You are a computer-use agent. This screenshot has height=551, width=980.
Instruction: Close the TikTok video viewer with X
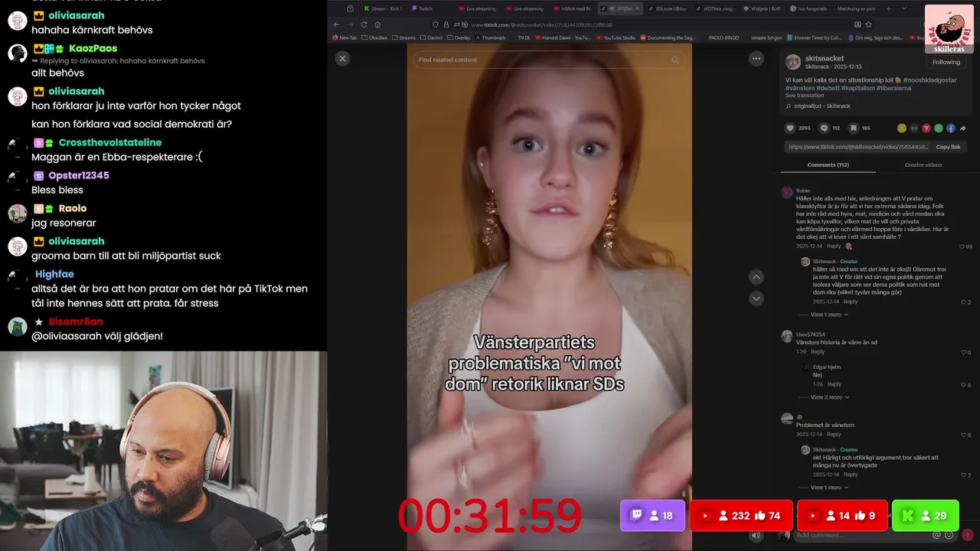[342, 58]
